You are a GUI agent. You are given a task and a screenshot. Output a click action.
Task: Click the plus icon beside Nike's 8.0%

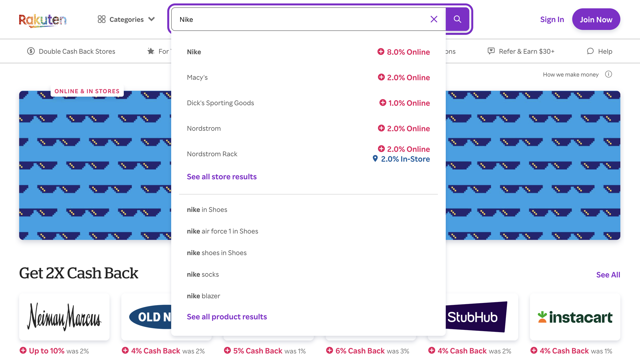click(x=381, y=52)
